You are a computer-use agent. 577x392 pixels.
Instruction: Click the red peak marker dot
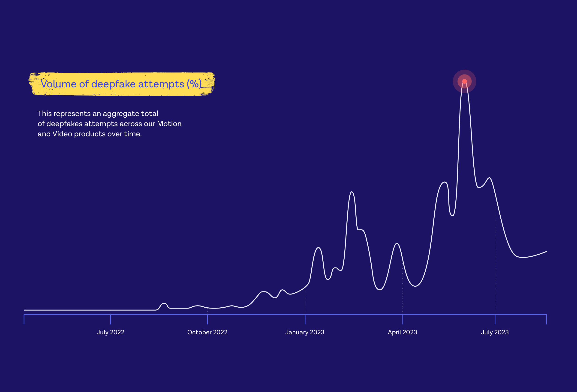[x=465, y=81]
